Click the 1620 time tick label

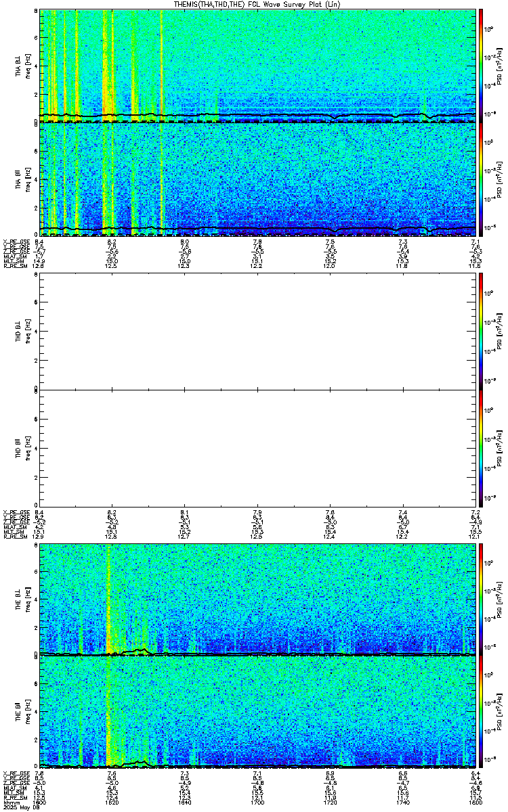coord(112,802)
